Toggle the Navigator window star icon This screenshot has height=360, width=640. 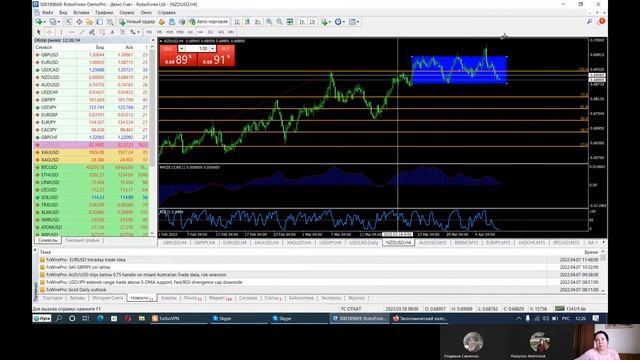pyautogui.click(x=89, y=22)
